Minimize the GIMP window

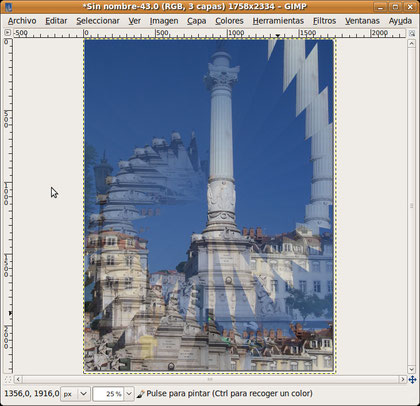(x=380, y=7)
